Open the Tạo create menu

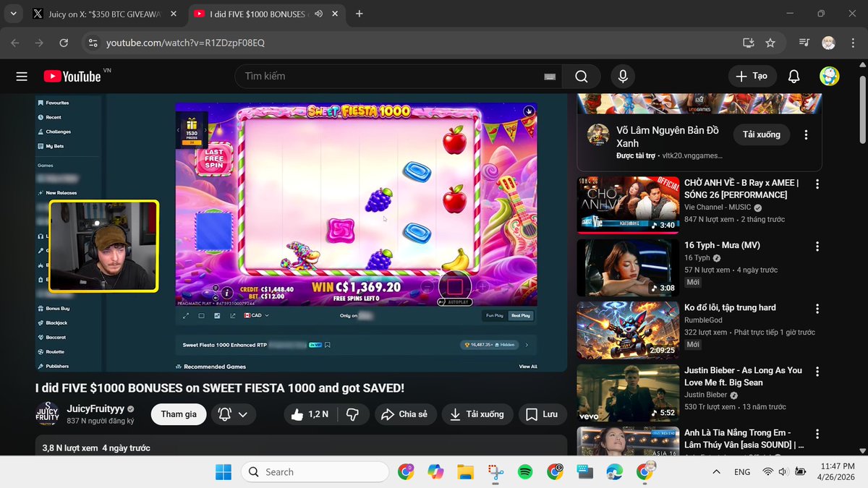pyautogui.click(x=752, y=76)
